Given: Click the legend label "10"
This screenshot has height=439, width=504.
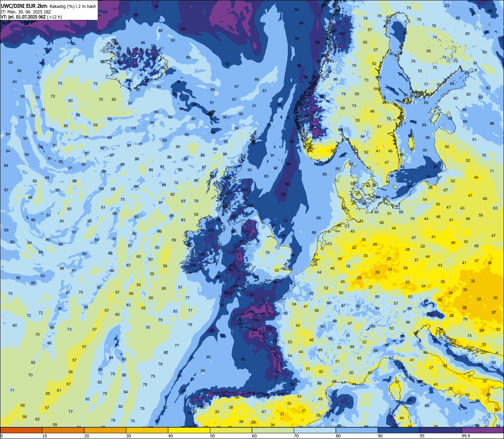Looking at the screenshot, I should click(44, 436).
